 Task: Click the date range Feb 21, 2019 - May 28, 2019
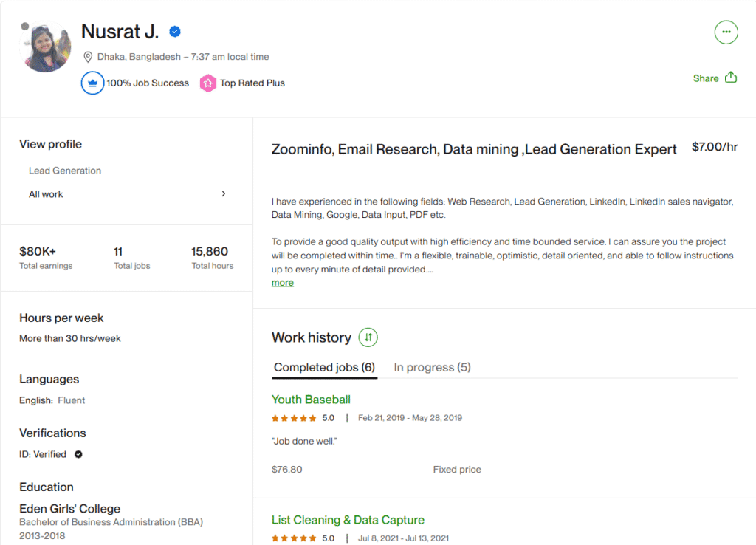pos(410,418)
